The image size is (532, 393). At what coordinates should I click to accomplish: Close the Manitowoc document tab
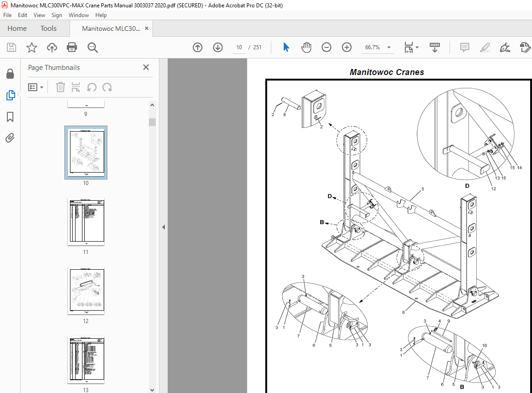pyautogui.click(x=146, y=29)
